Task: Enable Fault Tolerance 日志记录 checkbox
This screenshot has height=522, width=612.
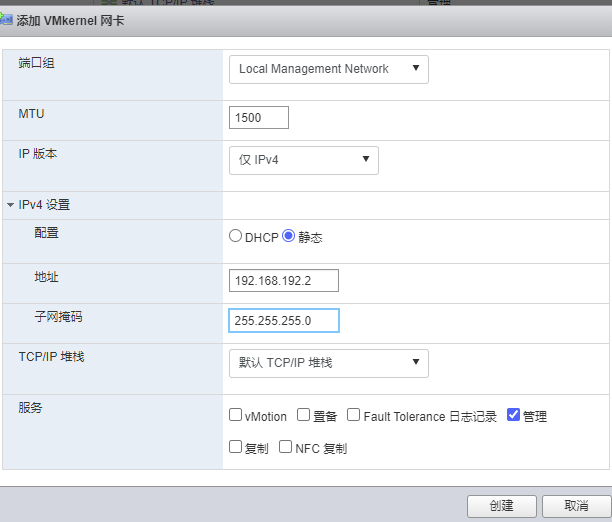Action: (353, 415)
